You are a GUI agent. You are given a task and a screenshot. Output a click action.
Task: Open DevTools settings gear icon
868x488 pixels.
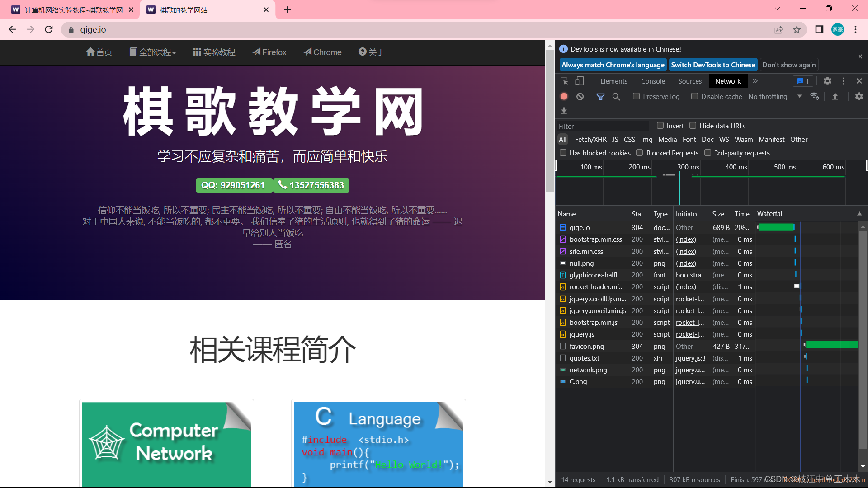(827, 81)
